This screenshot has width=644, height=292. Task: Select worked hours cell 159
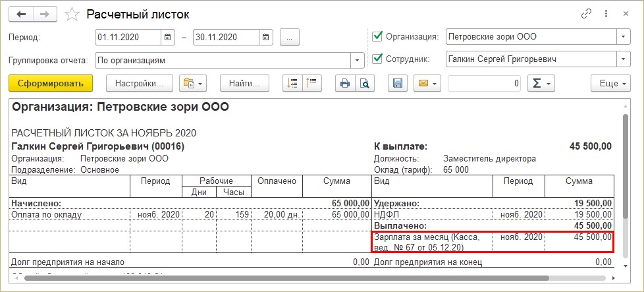234,214
